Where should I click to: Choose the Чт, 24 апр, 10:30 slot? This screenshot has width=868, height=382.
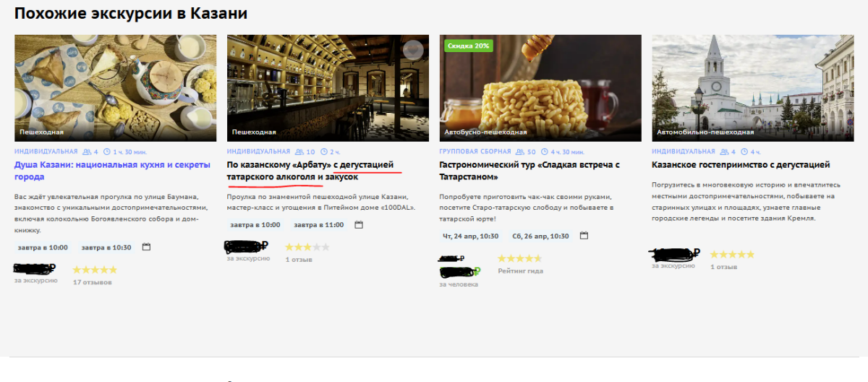(x=470, y=236)
